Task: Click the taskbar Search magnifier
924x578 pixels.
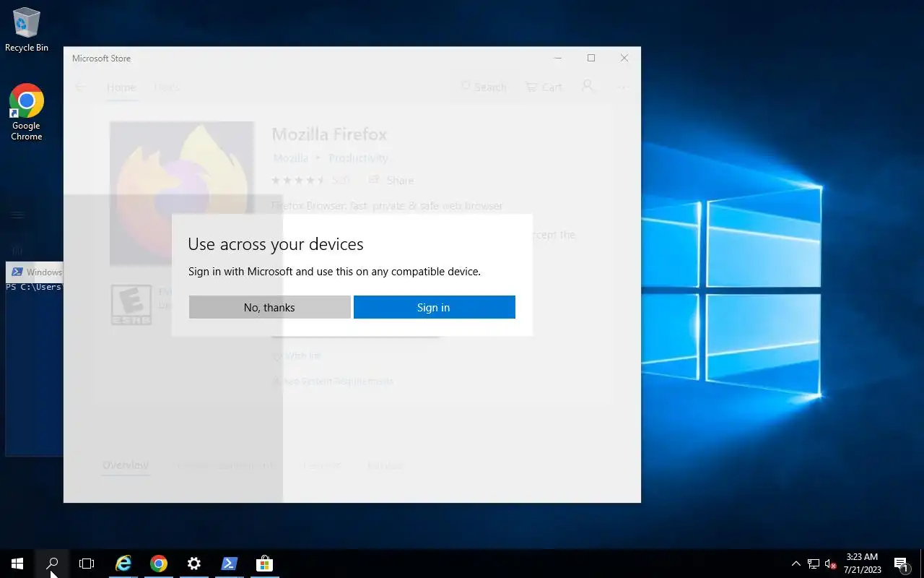Action: (52, 564)
